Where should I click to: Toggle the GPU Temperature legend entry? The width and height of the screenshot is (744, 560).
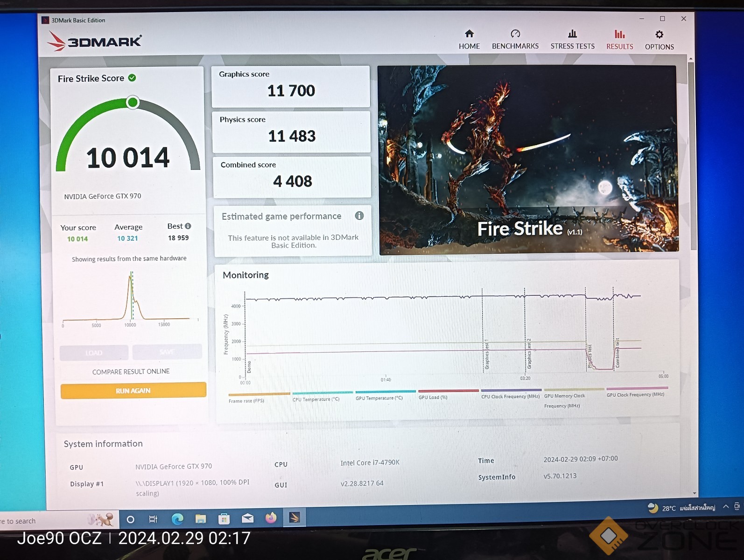385,395
